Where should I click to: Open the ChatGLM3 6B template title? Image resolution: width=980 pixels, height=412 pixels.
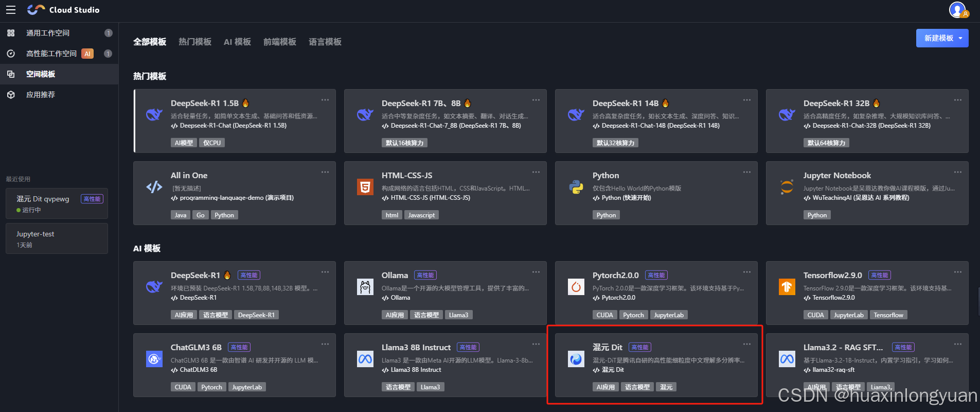[x=196, y=348]
